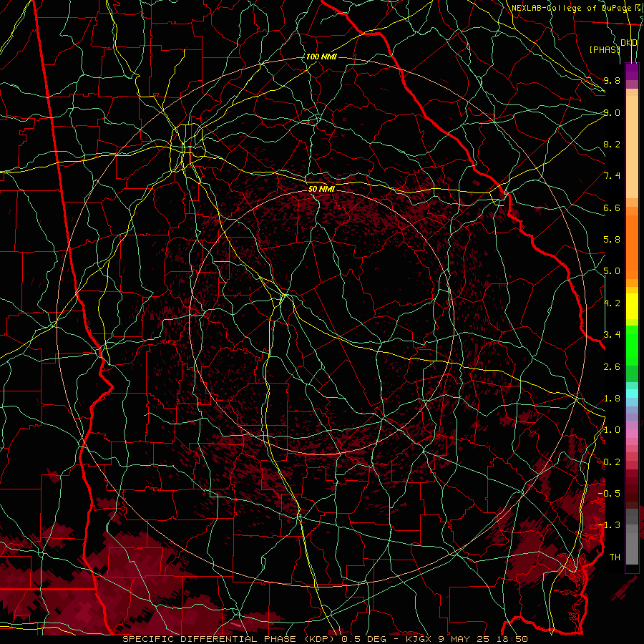
Task: Click the 1.0 scale value
Action: pyautogui.click(x=612, y=430)
